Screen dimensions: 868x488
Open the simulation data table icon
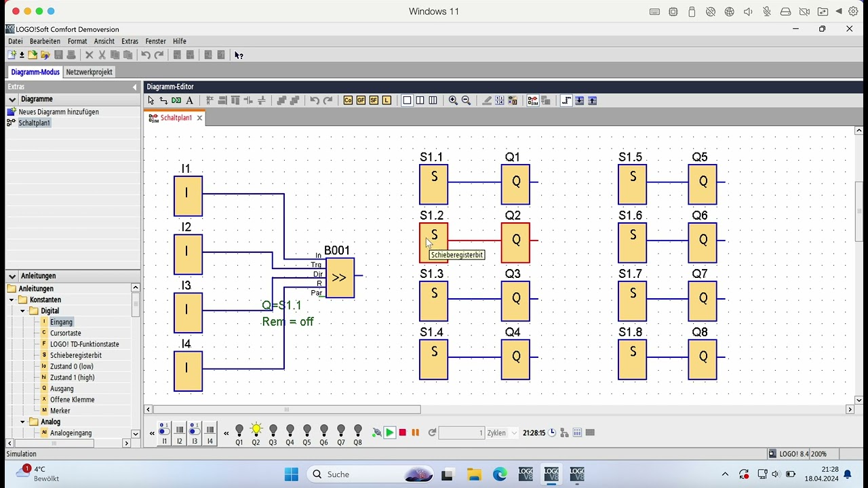coord(577,432)
